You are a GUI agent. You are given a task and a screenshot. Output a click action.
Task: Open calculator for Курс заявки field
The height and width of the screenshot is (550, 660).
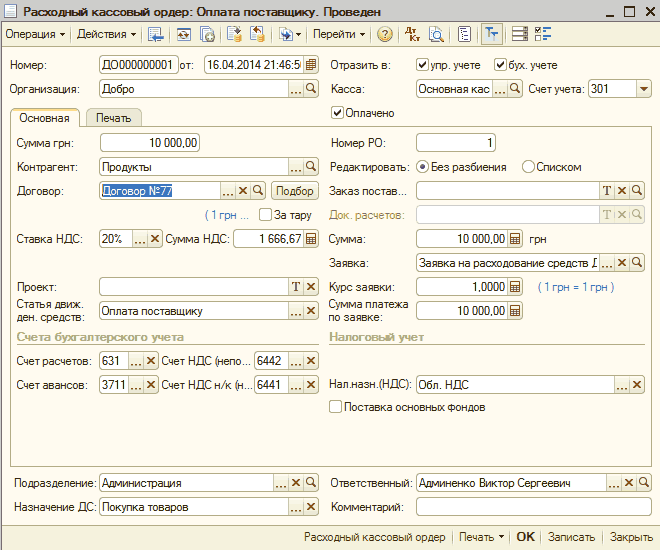pos(515,287)
